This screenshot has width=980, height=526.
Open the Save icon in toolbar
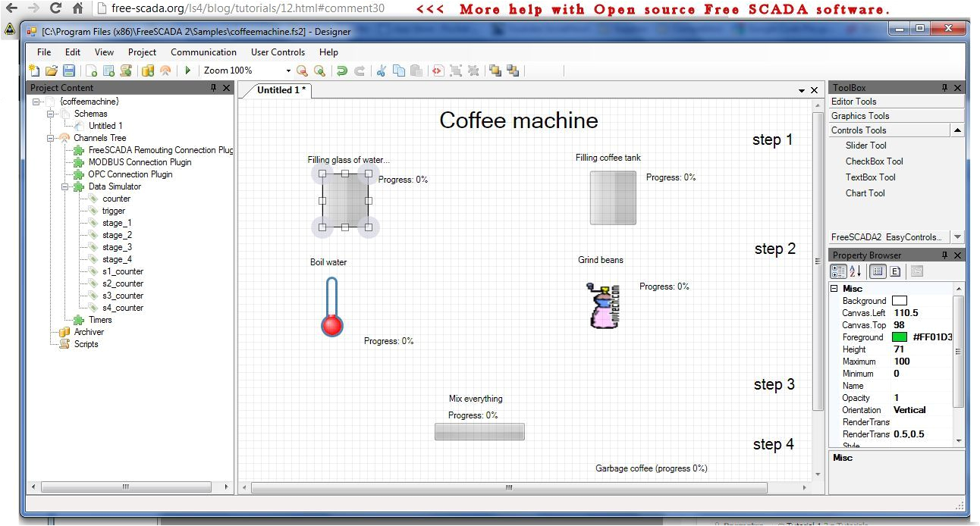[69, 70]
